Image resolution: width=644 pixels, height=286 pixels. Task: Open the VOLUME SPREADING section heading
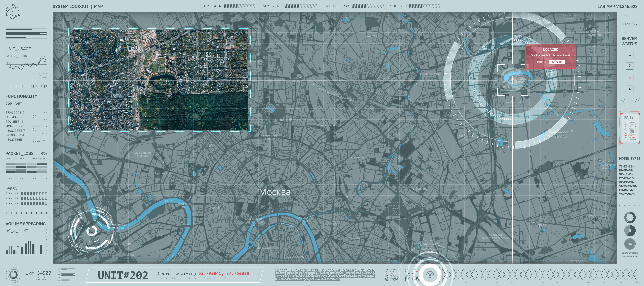(26, 224)
